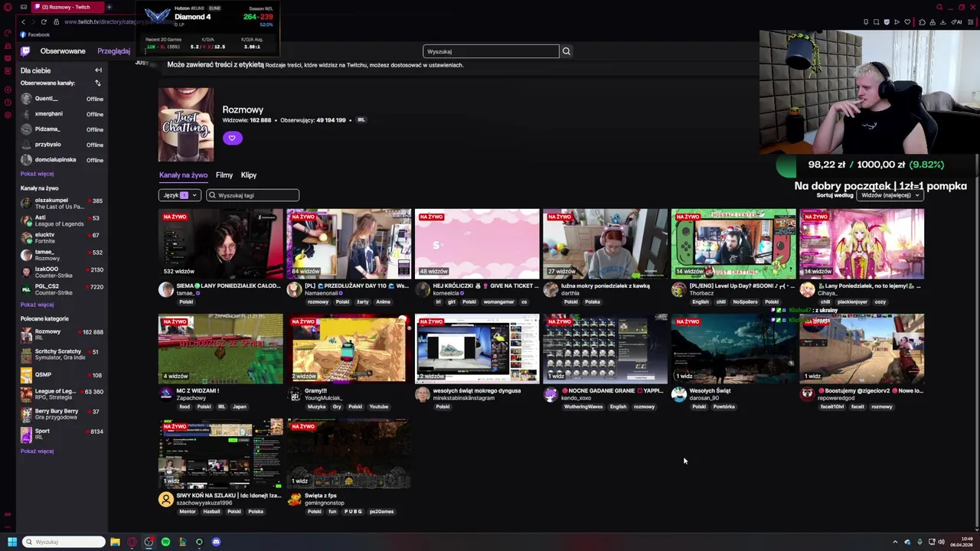Go back with browser arrow
980x551 pixels.
[23, 21]
